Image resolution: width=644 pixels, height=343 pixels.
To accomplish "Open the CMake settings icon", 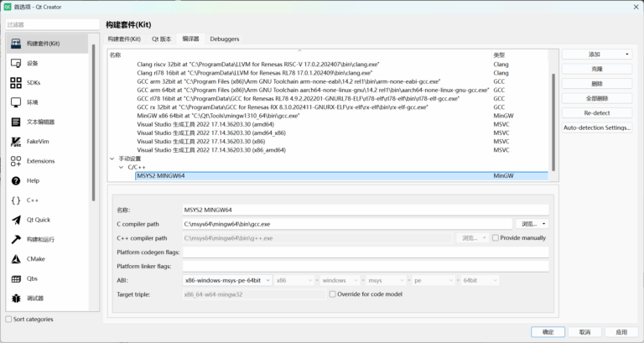I will click(x=16, y=259).
